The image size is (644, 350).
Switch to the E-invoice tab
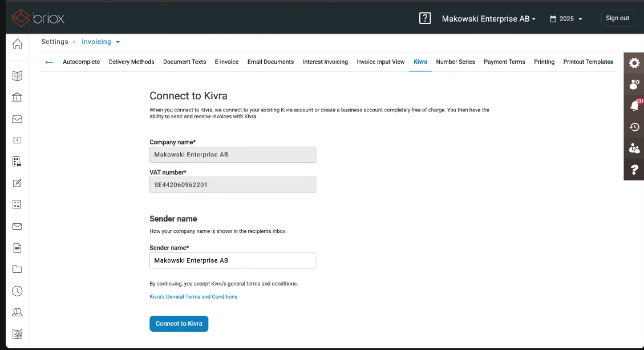click(226, 62)
